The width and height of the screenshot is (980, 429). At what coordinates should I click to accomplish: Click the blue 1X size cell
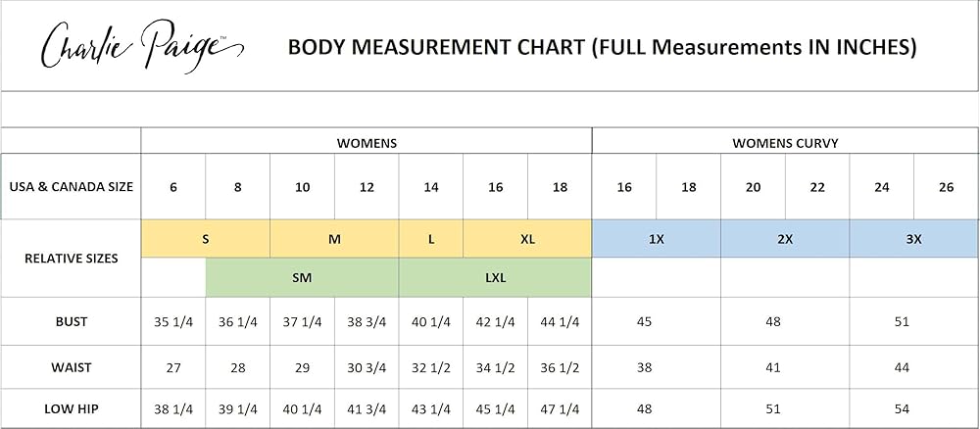point(657,239)
